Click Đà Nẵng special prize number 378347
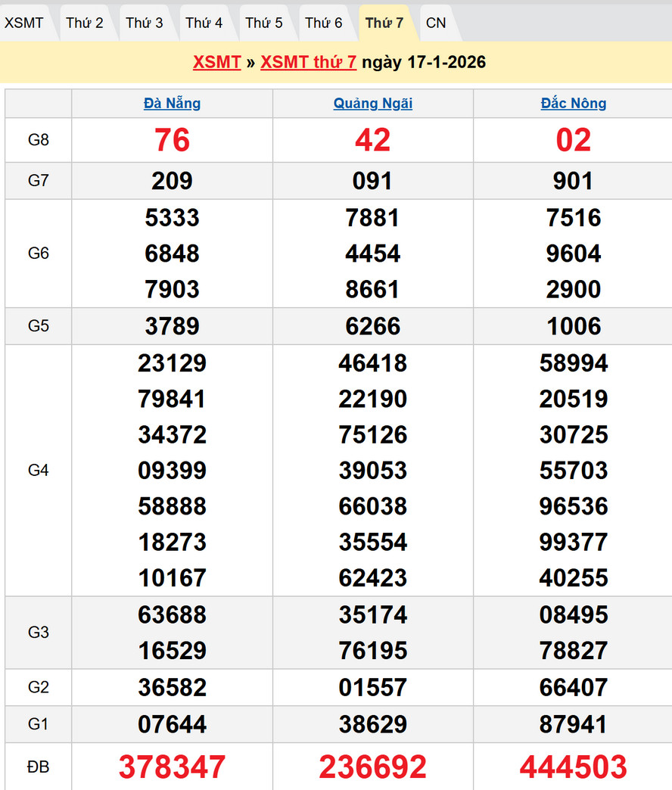Screen dimensions: 672x790 pyautogui.click(x=172, y=767)
